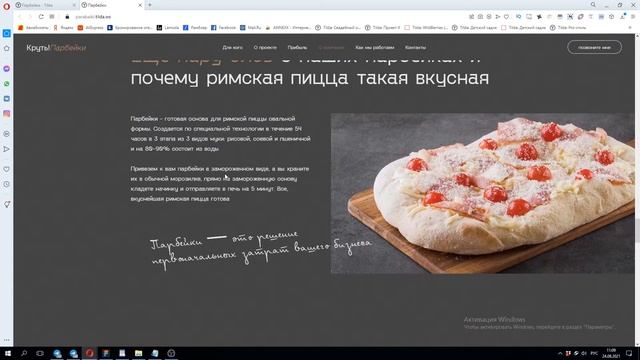Open the File Explorer taskbar icon
Viewport: 640px width, 360px height.
pos(138,353)
